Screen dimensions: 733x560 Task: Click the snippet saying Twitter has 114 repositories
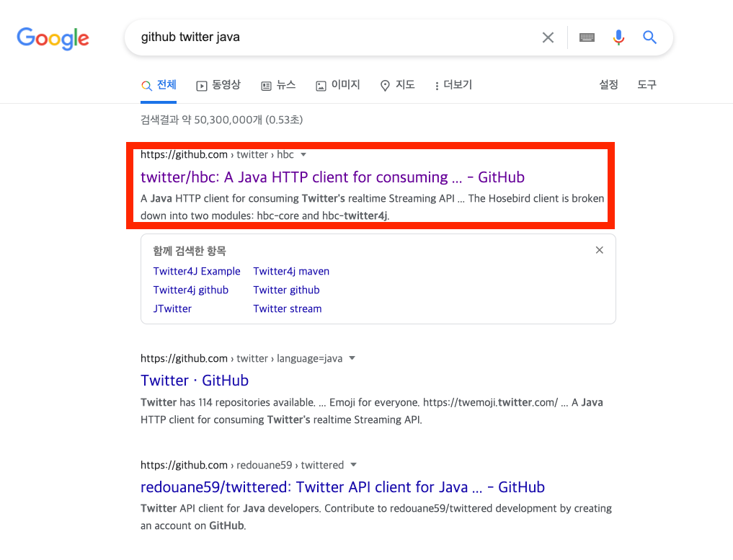pos(372,411)
